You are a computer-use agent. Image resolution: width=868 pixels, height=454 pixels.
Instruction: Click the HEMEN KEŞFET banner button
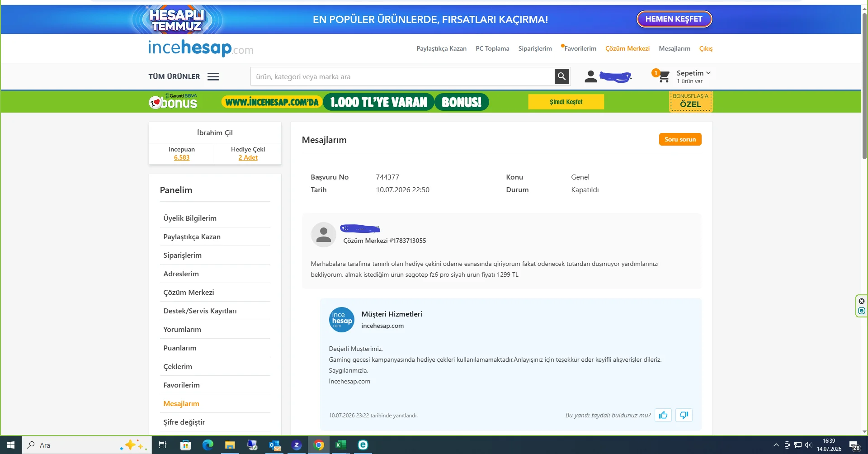pos(674,19)
